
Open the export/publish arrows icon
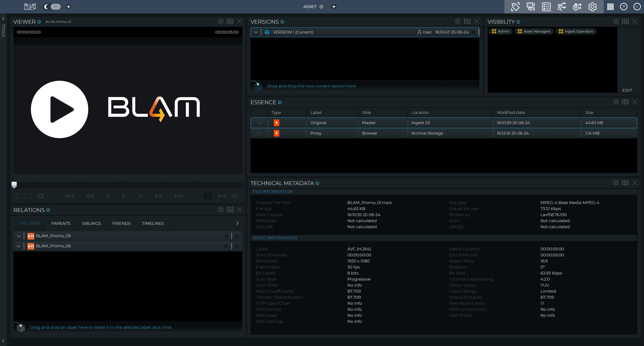click(x=577, y=7)
